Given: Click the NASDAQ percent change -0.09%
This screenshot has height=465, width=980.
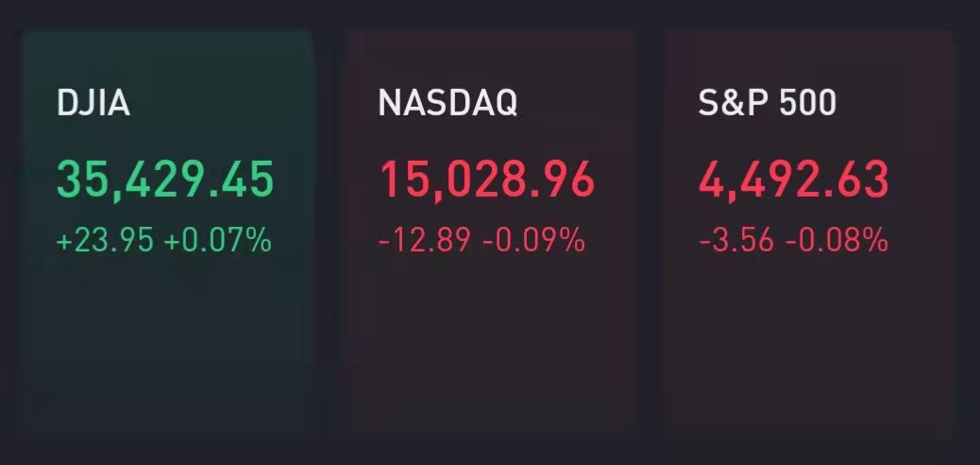Looking at the screenshot, I should pos(533,240).
